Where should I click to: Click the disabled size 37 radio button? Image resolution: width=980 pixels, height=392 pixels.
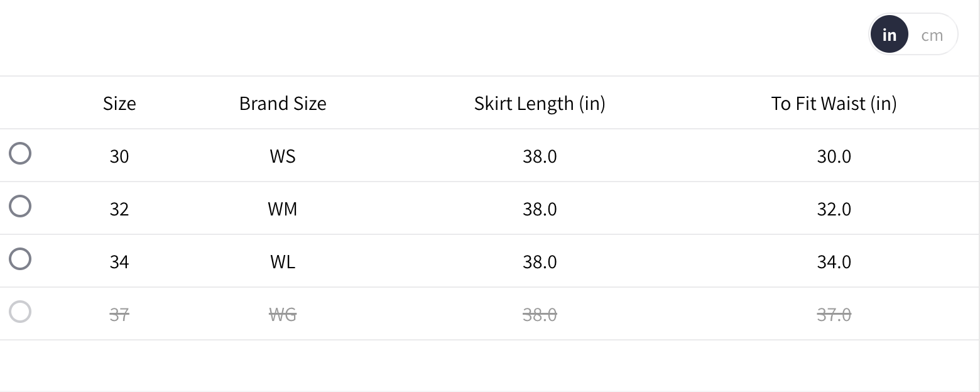(x=20, y=312)
